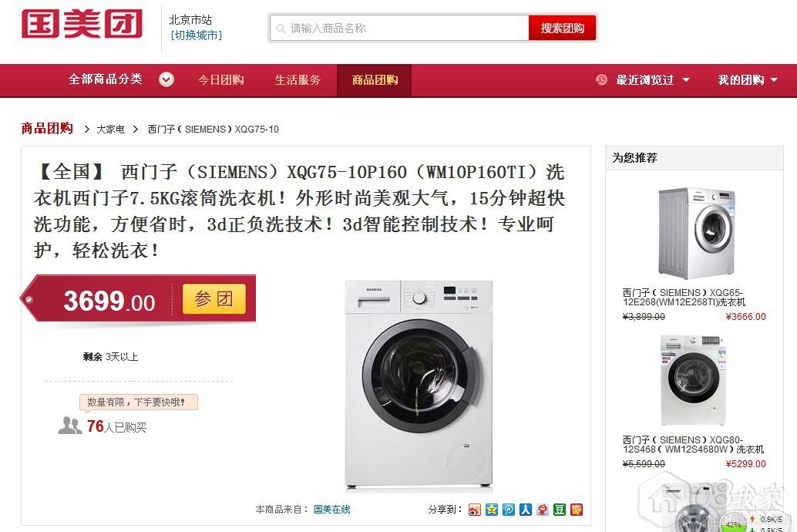
Task: Click the 搜索团购 search button
Action: tap(562, 28)
